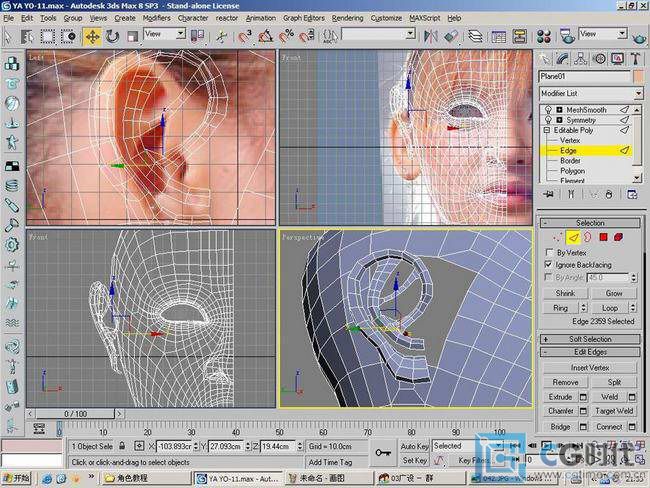The width and height of the screenshot is (650, 488).
Task: Click the object color swatch beside Plane01
Action: click(x=638, y=77)
